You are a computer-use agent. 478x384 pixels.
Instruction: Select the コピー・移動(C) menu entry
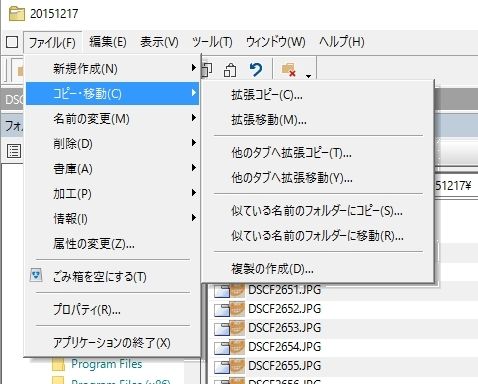(113, 94)
